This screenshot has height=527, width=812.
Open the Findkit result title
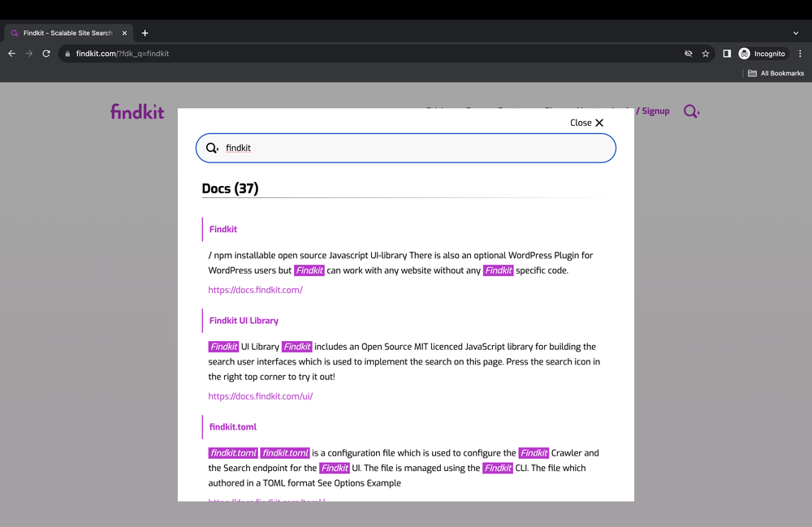click(223, 229)
